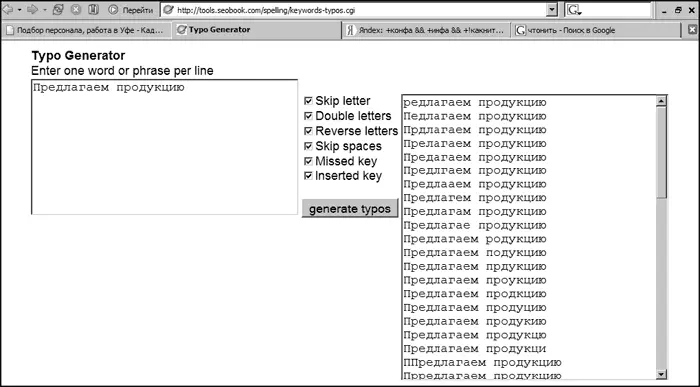Click result line 'Предлаем продукцию'

point(475,184)
